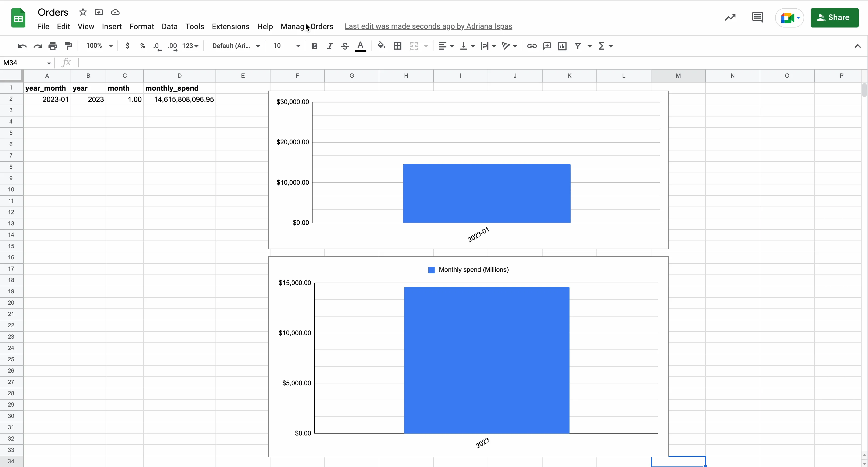
Task: Open the zoom level dropdown
Action: tap(99, 46)
